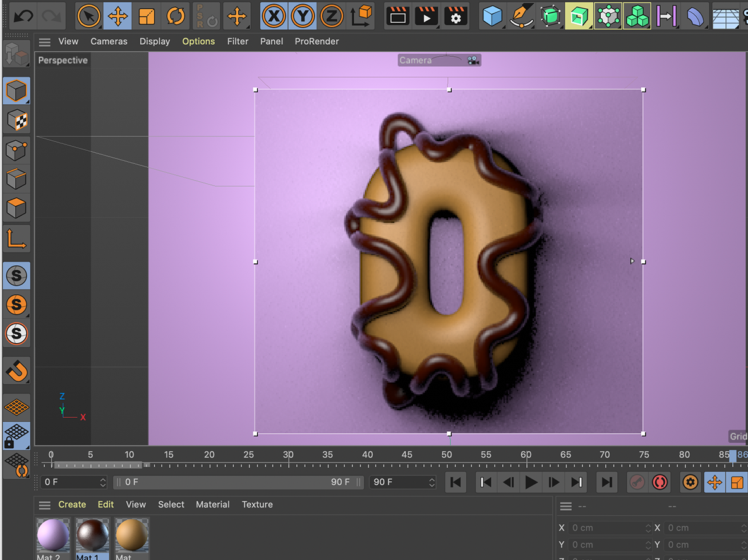Screen dimensions: 748x560
Task: Enable Axis mode L-shaped icon
Action: click(x=16, y=239)
